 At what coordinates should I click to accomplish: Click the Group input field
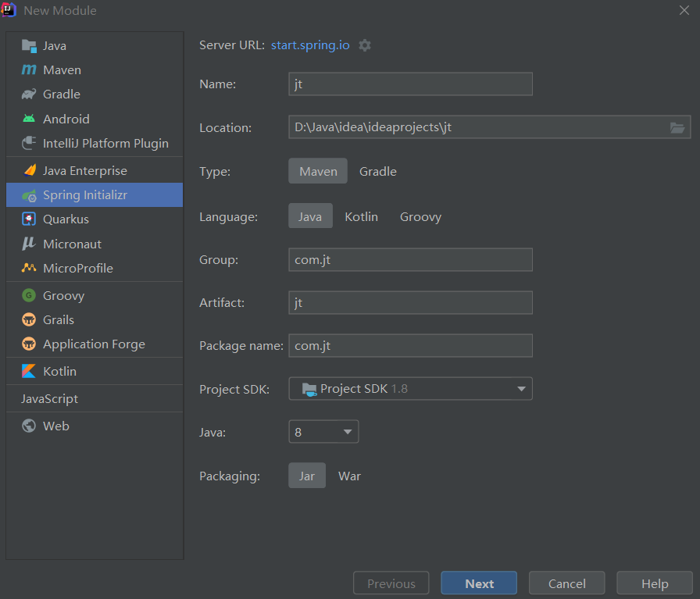[x=410, y=259]
